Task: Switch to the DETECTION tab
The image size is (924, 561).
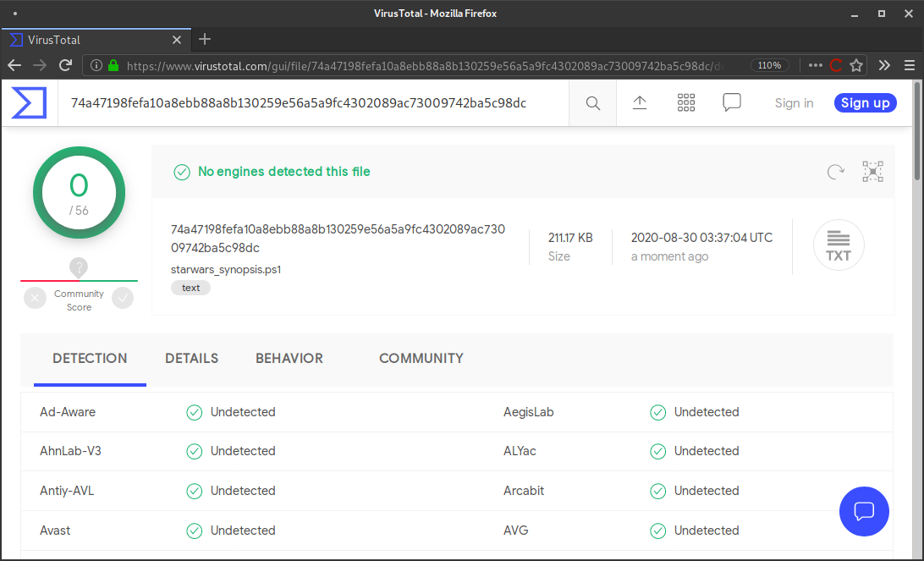Action: [90, 358]
